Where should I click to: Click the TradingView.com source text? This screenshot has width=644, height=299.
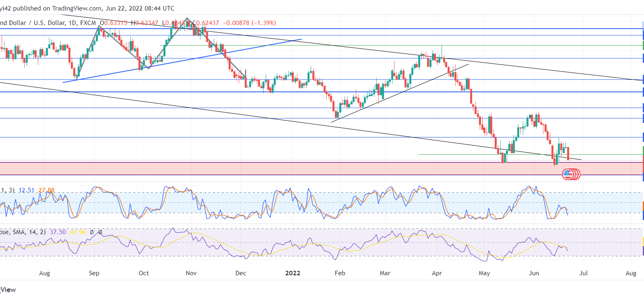[x=77, y=8]
